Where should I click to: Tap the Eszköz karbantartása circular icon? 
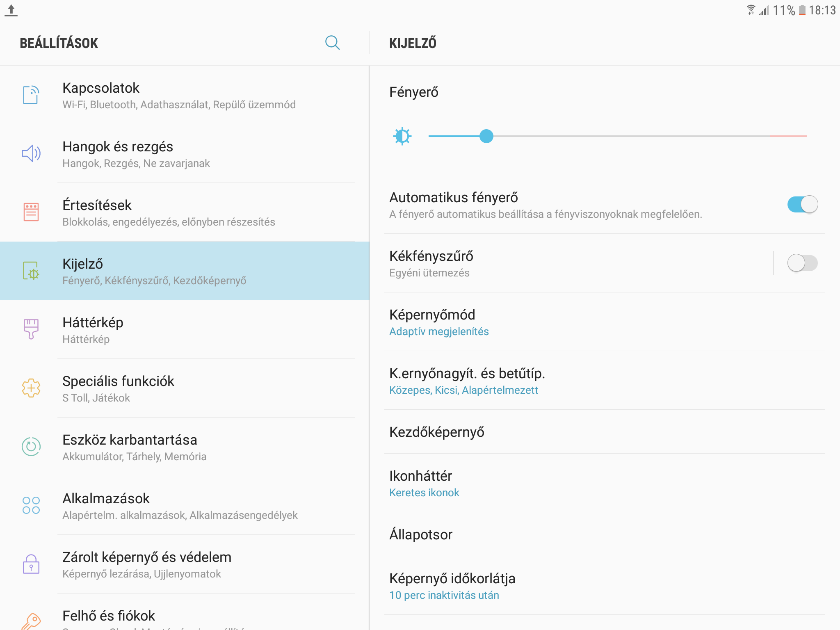31,446
